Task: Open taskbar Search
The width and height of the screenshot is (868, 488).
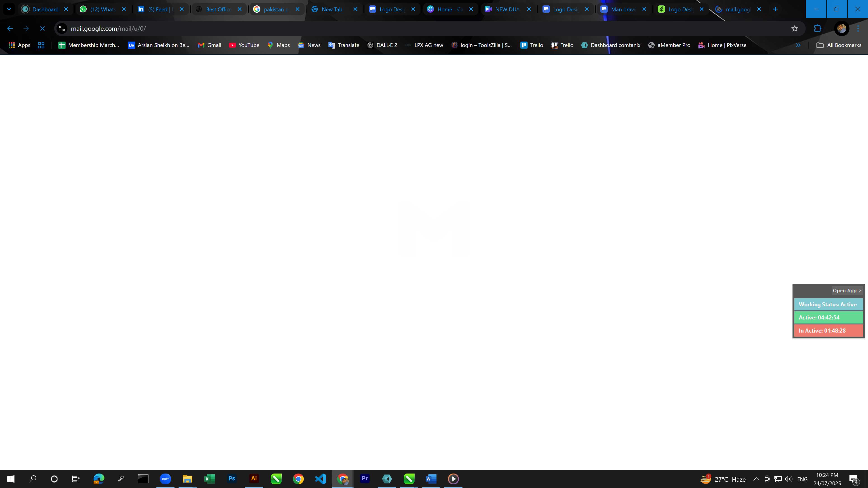Action: click(x=32, y=479)
